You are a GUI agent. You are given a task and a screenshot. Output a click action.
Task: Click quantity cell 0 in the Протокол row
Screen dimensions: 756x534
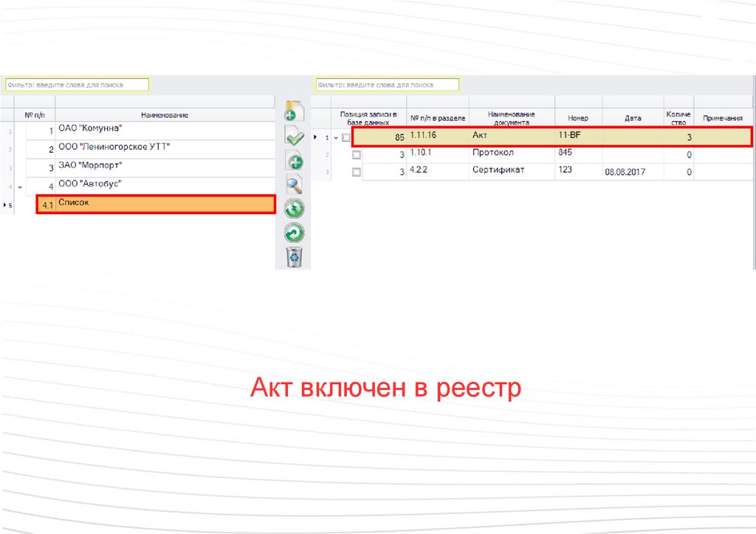click(678, 155)
